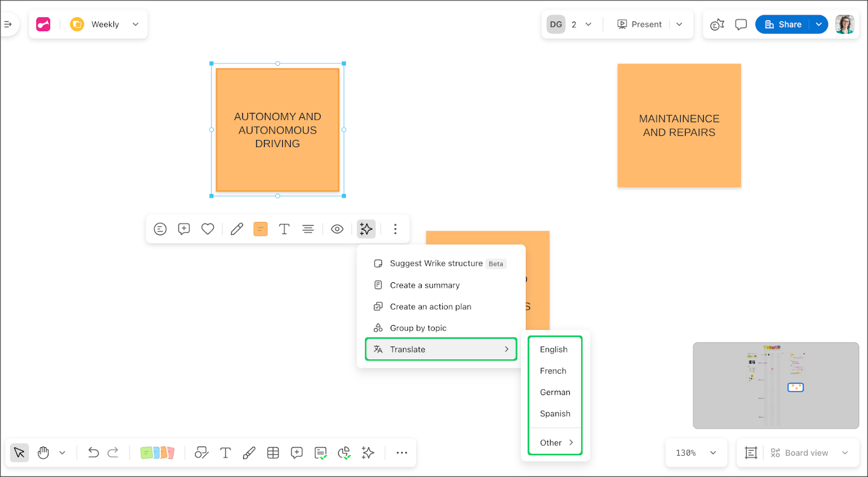
Task: Click the heart reaction icon
Action: [208, 229]
